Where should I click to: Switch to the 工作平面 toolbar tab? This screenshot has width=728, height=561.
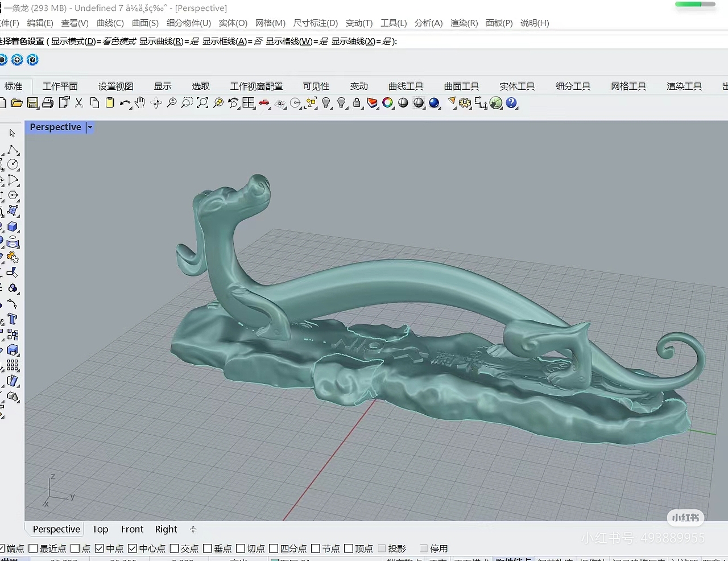(60, 86)
